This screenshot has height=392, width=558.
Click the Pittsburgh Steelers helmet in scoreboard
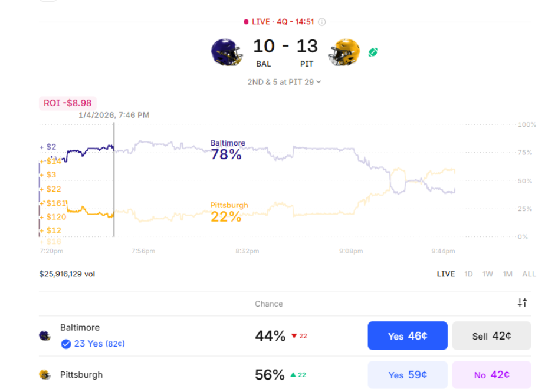tap(344, 53)
